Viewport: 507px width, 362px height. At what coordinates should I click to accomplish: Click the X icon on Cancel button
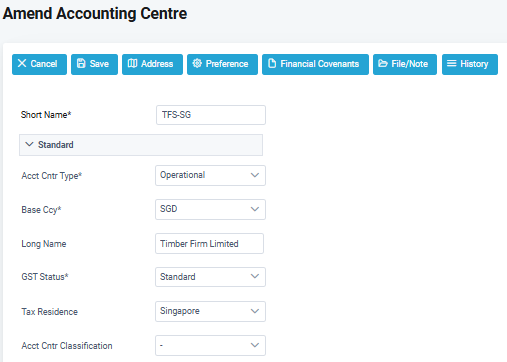click(22, 63)
